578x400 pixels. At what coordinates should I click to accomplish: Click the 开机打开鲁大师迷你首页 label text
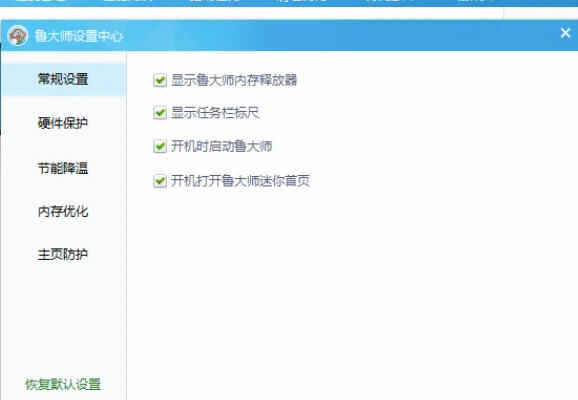pos(240,181)
